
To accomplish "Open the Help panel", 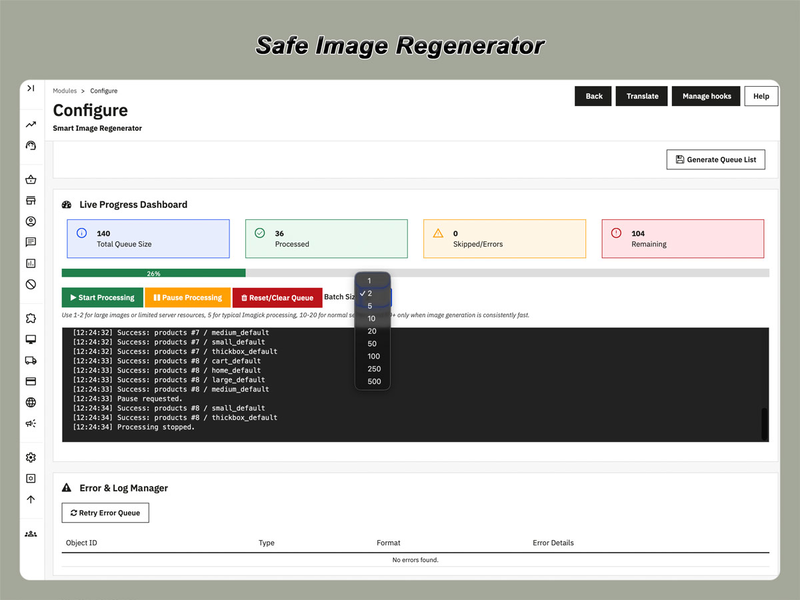I will (761, 96).
